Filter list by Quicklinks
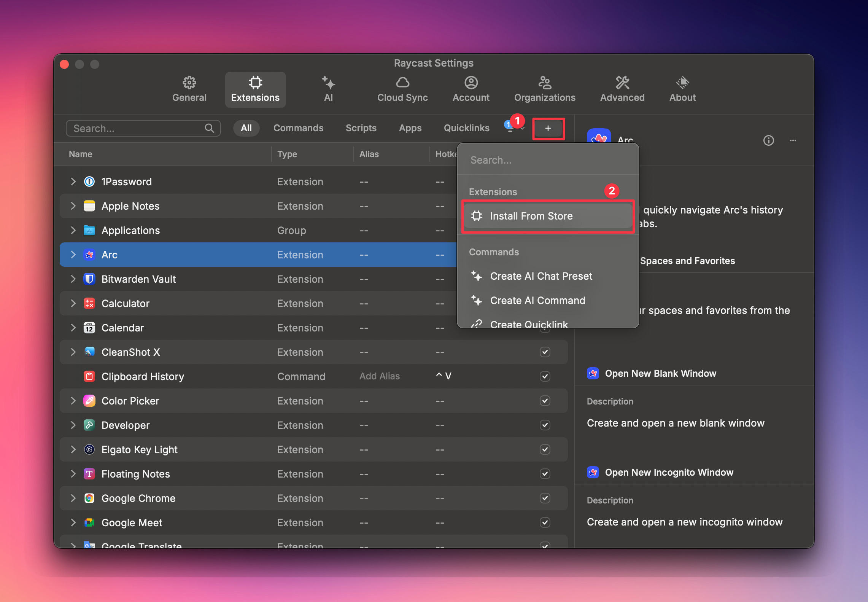The image size is (868, 602). (x=466, y=128)
